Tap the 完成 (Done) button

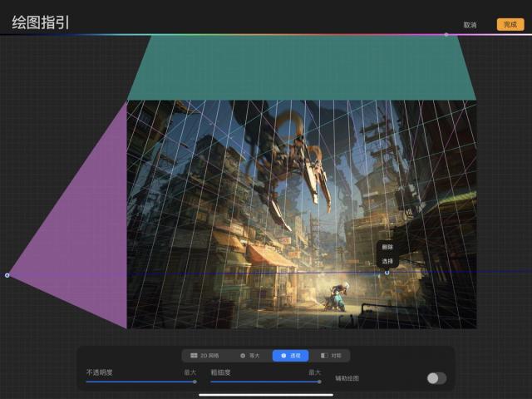point(510,25)
